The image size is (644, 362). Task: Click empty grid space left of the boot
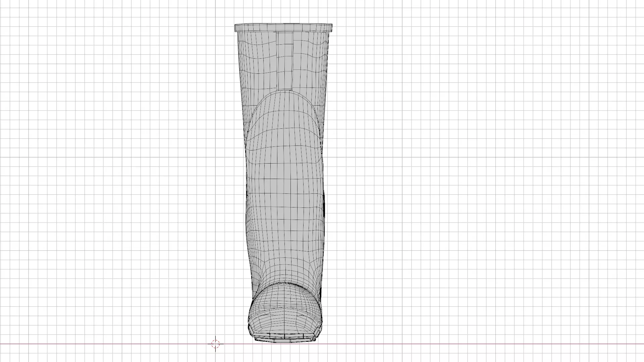[x=117, y=168]
